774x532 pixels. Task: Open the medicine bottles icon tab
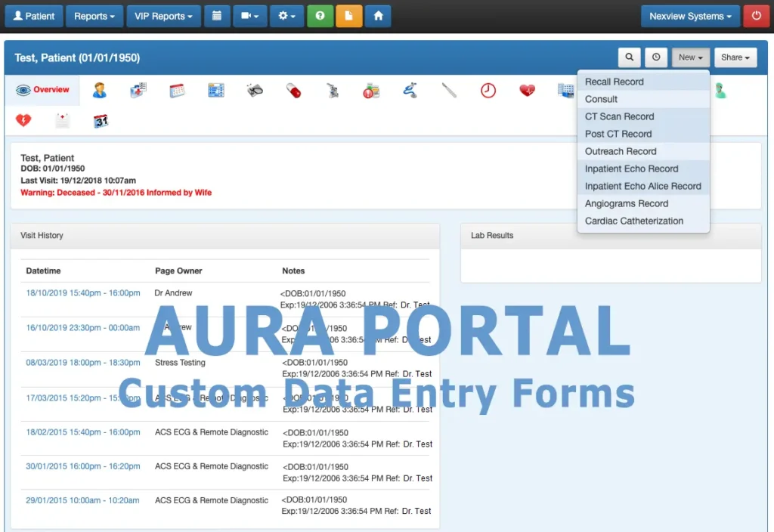[x=371, y=91]
